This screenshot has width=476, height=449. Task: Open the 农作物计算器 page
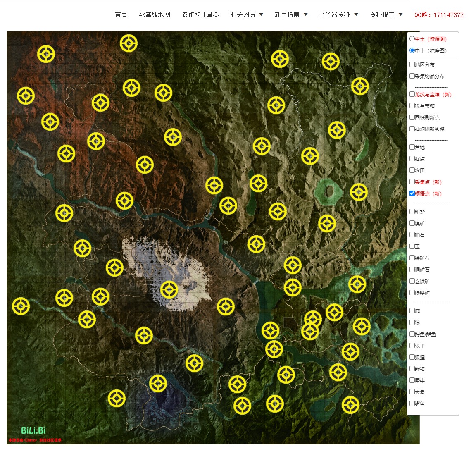(200, 14)
